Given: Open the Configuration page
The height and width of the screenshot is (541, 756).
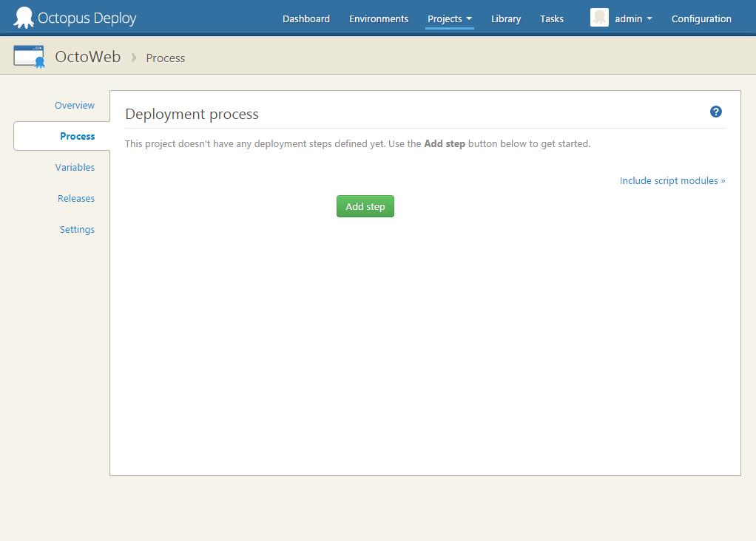Looking at the screenshot, I should (x=701, y=18).
